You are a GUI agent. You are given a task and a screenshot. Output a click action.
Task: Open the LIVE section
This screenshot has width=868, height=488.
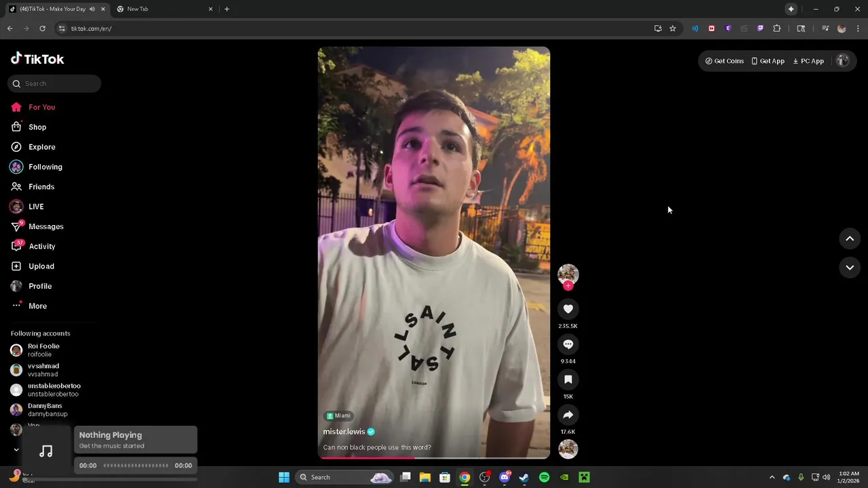point(27,207)
